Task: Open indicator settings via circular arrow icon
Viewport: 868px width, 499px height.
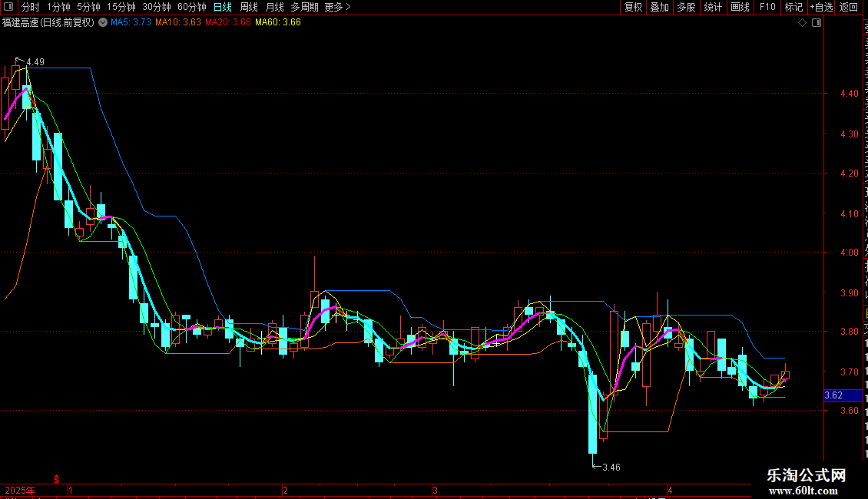Action: pos(103,23)
